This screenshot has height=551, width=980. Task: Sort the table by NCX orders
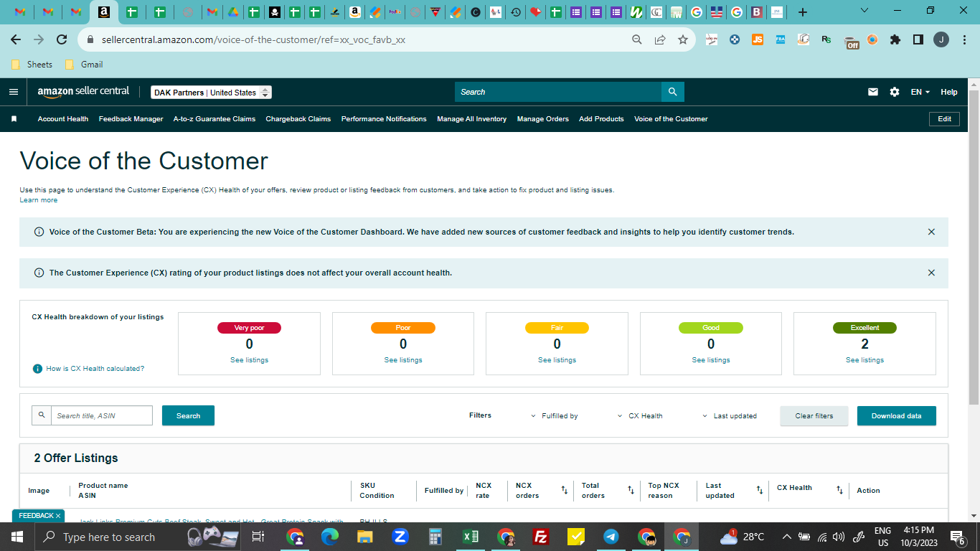pos(565,491)
